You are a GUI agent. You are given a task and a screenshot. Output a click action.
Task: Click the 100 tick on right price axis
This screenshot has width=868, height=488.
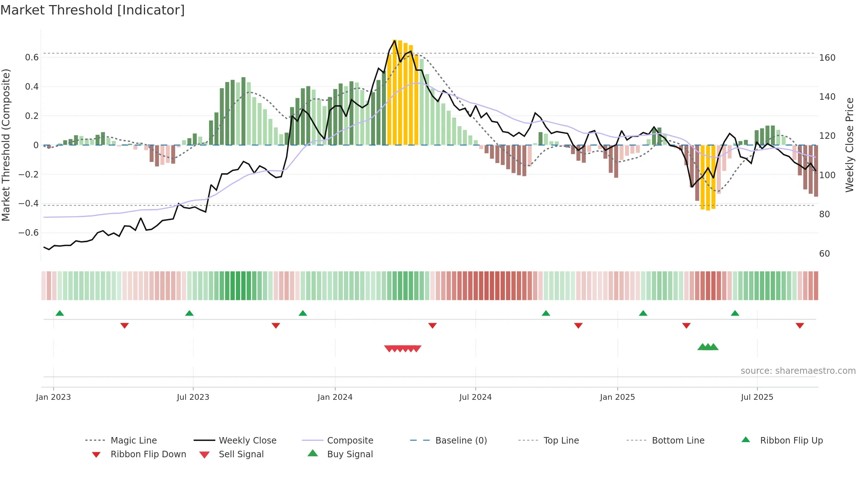pos(827,175)
